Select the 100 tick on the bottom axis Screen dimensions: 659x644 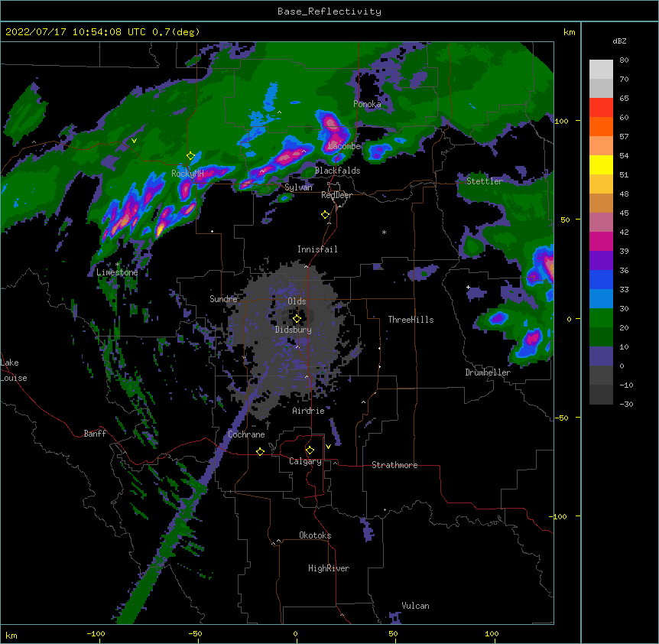pyautogui.click(x=492, y=633)
